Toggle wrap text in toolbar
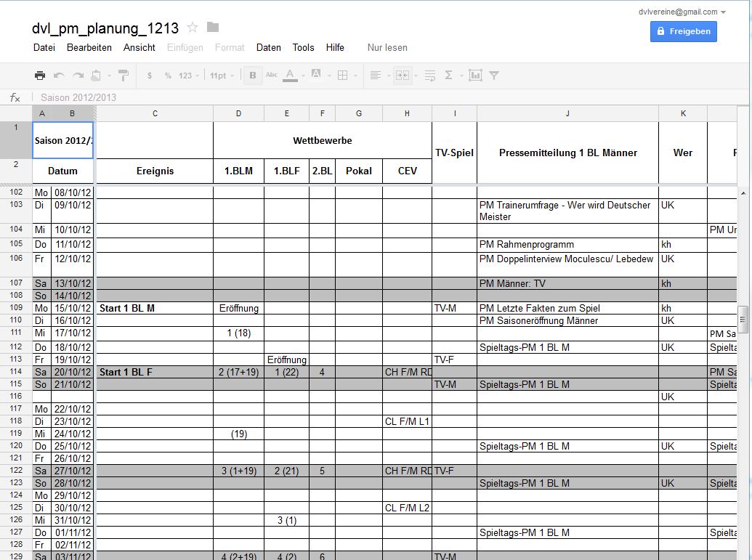The width and height of the screenshot is (752, 560). coord(429,75)
